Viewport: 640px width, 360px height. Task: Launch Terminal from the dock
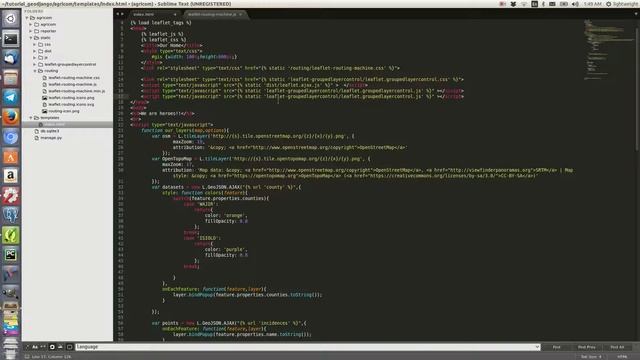(11, 39)
